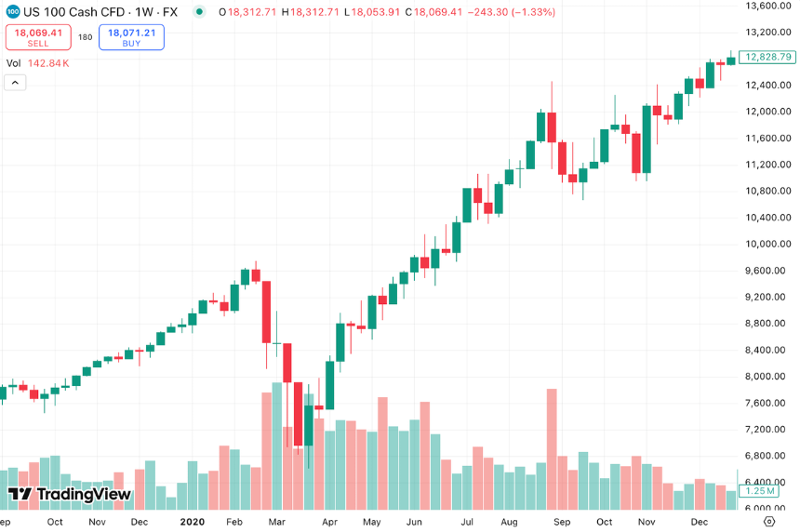Screen dimensions: 800x532
Task: Click the US 100 Cash CFD title
Action: pos(74,12)
